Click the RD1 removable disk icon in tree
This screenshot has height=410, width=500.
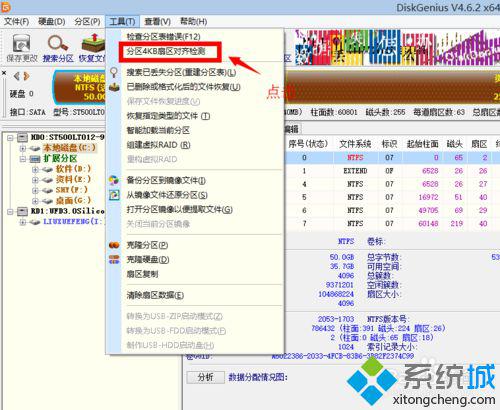point(23,211)
